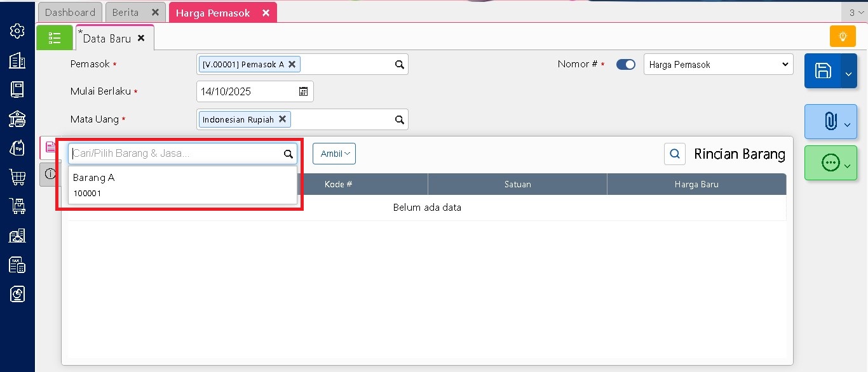Open the green list view icon
The width and height of the screenshot is (868, 372).
tap(55, 38)
